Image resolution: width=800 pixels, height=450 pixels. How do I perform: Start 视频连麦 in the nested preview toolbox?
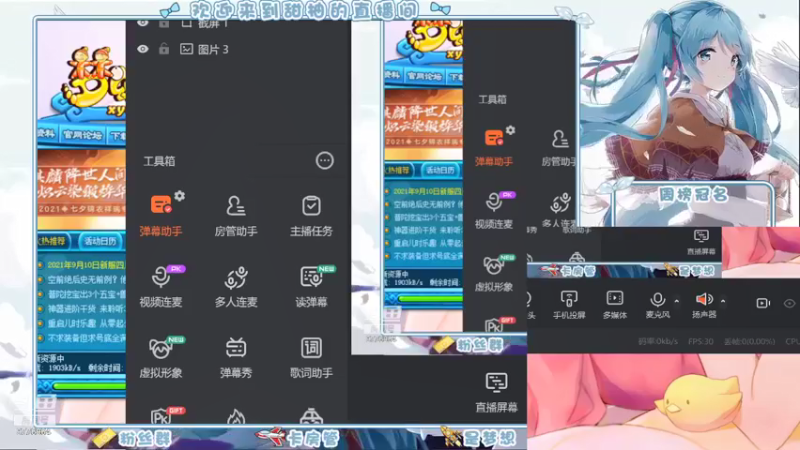point(493,210)
